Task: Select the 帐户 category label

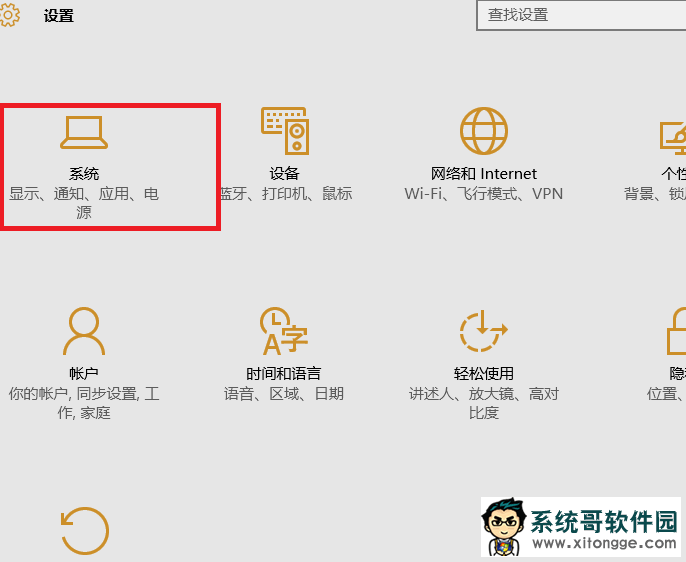Action: pyautogui.click(x=84, y=373)
